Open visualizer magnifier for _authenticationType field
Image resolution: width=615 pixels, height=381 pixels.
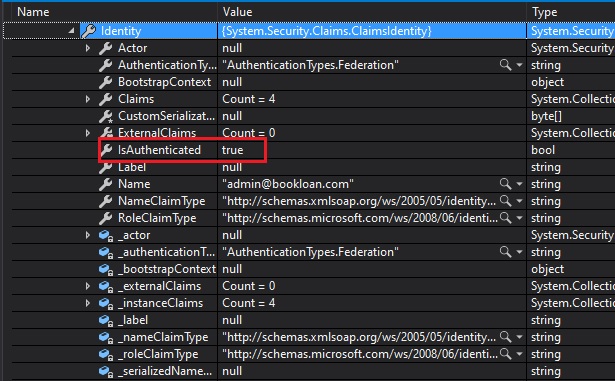(505, 252)
